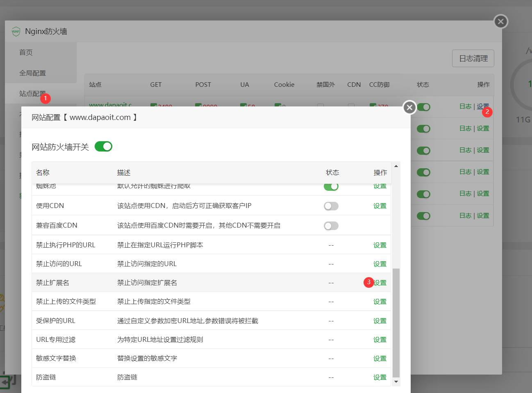Click description 为特定URL地址设置过滤规则
Image resolution: width=532 pixels, height=393 pixels.
(160, 340)
